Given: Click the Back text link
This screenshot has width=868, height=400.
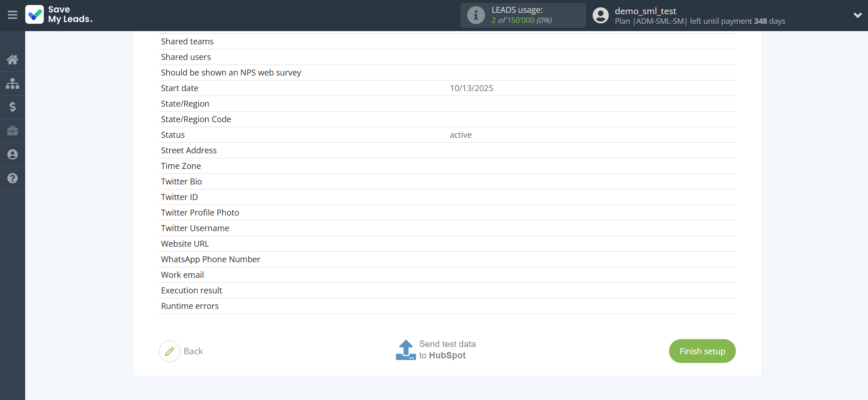Looking at the screenshot, I should [x=193, y=351].
